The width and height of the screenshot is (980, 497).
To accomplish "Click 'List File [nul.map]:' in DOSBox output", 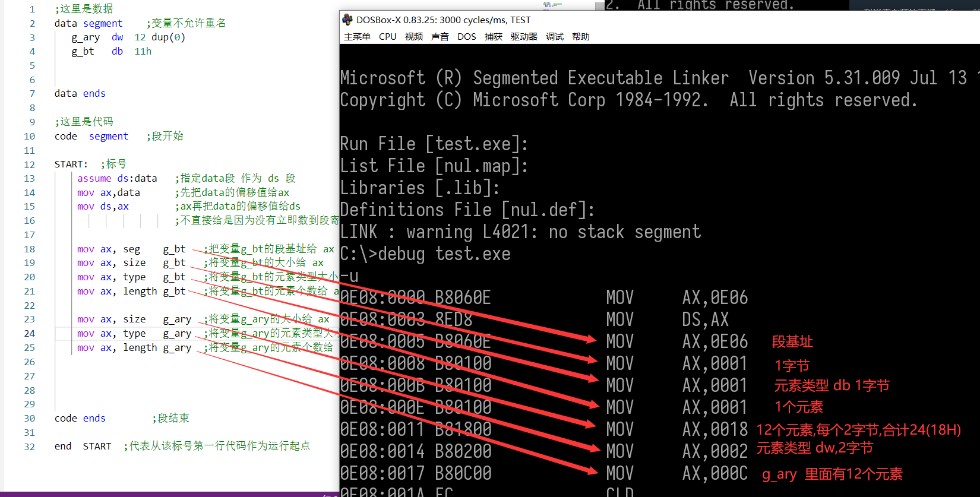I will [434, 166].
